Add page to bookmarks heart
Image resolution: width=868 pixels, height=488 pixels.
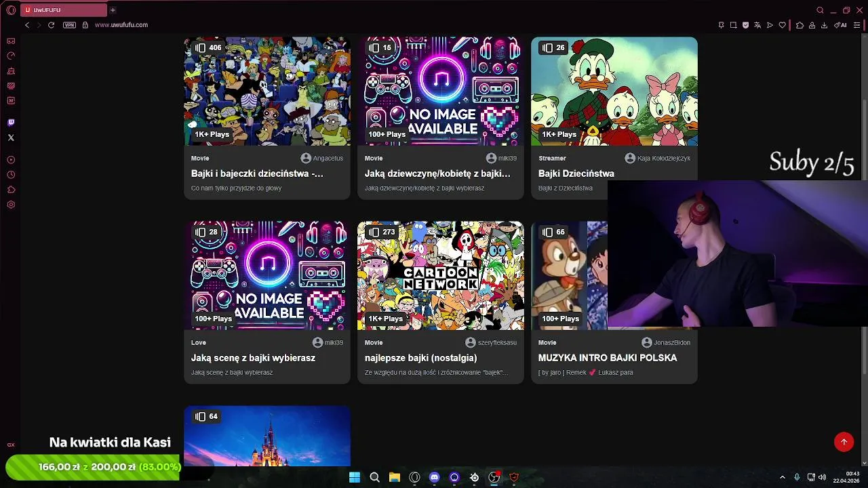click(x=782, y=25)
